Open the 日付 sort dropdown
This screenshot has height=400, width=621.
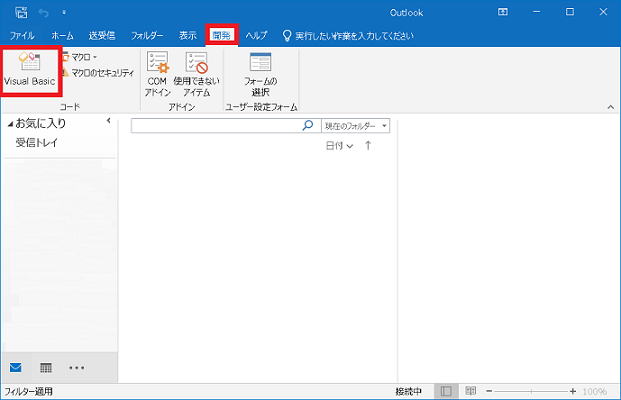(339, 146)
